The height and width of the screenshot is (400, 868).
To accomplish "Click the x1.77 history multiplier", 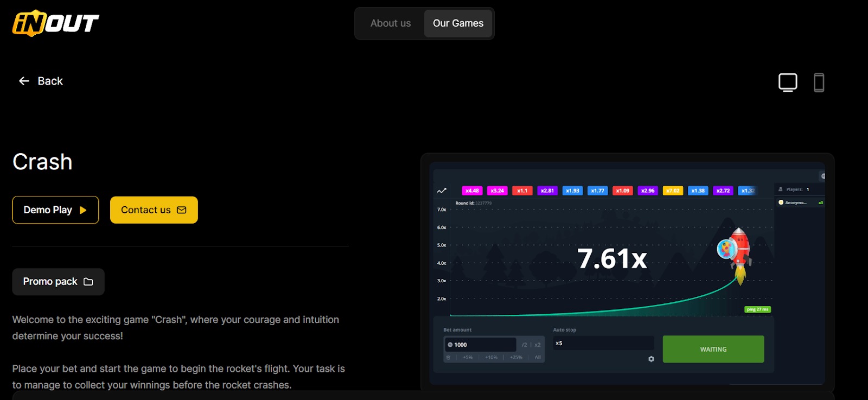I will pyautogui.click(x=597, y=191).
